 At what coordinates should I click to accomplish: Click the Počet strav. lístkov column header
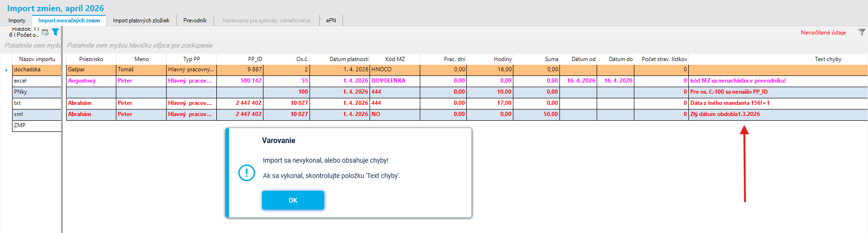(661, 59)
